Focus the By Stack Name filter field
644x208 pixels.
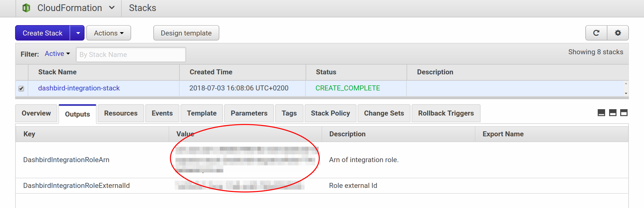(x=131, y=55)
